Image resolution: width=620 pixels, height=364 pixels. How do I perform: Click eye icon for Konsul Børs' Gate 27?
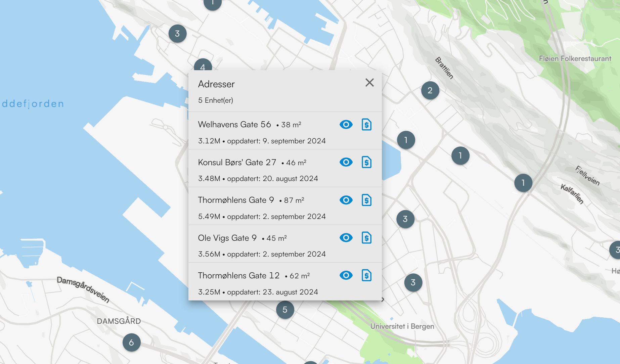pos(346,162)
